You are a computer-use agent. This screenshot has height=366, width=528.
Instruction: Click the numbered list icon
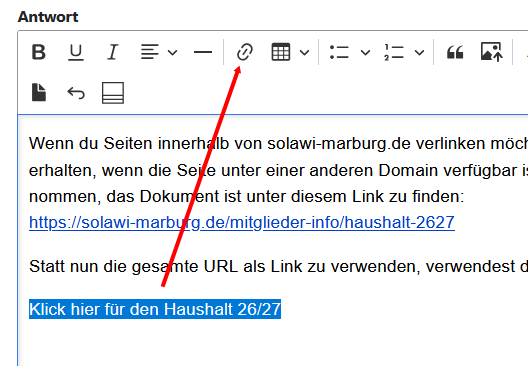tap(394, 52)
